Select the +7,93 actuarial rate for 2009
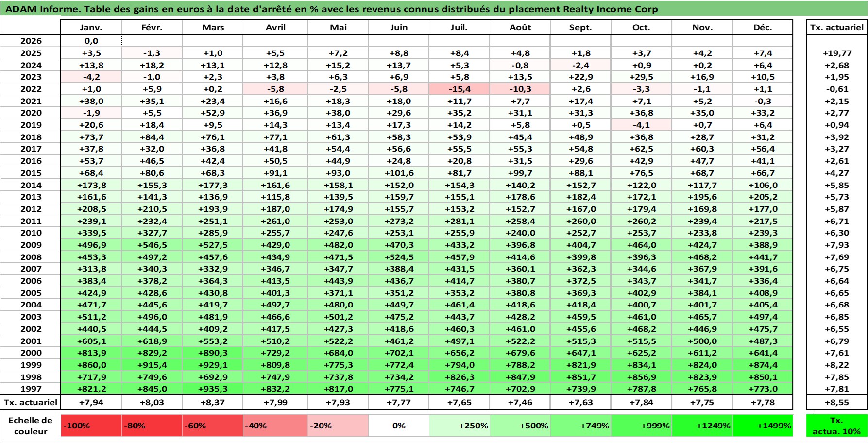The height and width of the screenshot is (443, 868). coord(836,245)
